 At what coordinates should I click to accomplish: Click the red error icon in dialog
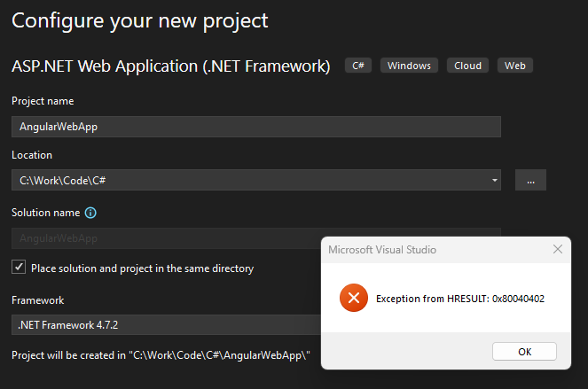[x=354, y=298]
